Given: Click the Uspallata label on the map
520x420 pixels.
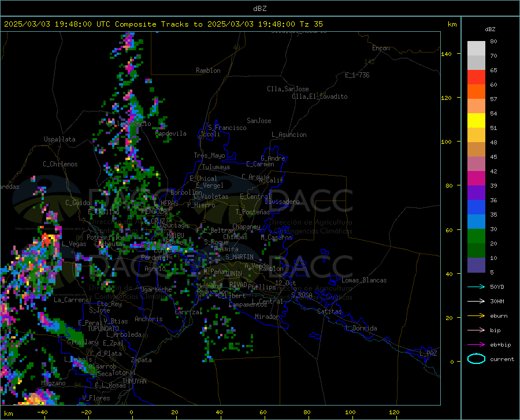Looking at the screenshot, I should (x=60, y=139).
